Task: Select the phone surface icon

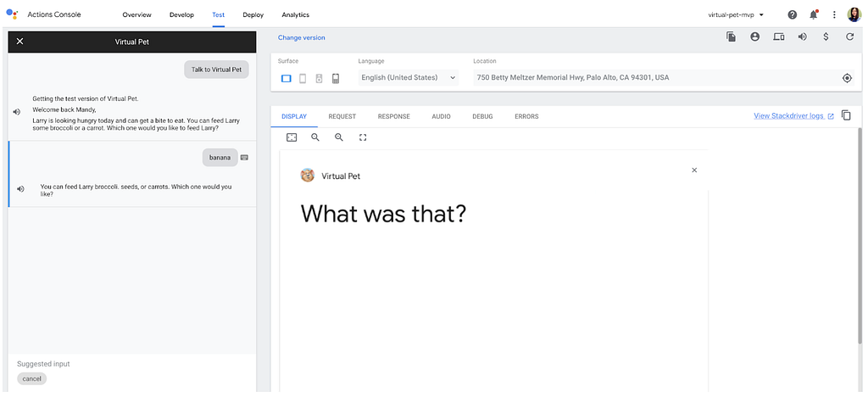Action: [x=303, y=79]
